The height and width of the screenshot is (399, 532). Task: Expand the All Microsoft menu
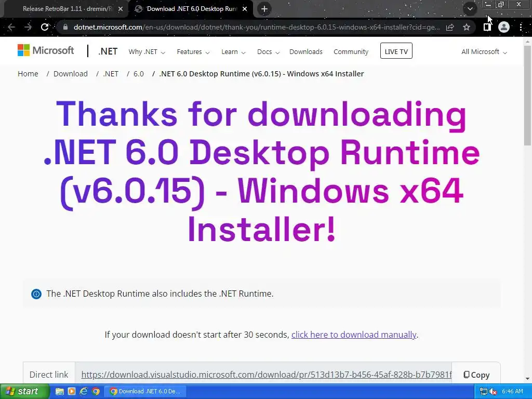(484, 52)
